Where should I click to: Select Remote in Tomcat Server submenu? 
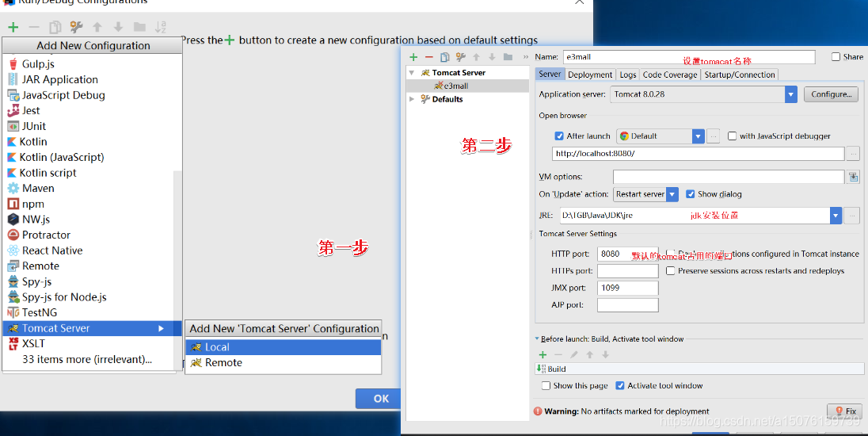tap(284, 362)
